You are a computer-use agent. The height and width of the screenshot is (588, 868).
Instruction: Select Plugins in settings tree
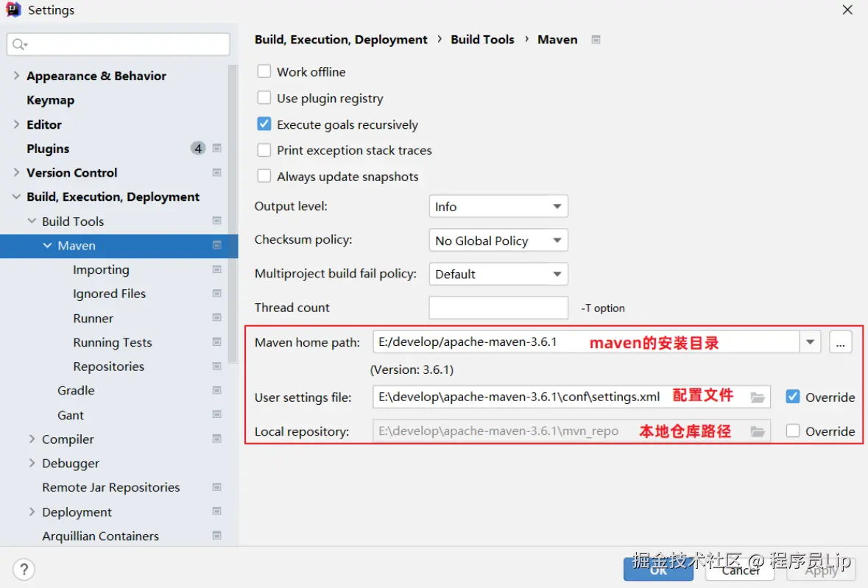click(48, 149)
